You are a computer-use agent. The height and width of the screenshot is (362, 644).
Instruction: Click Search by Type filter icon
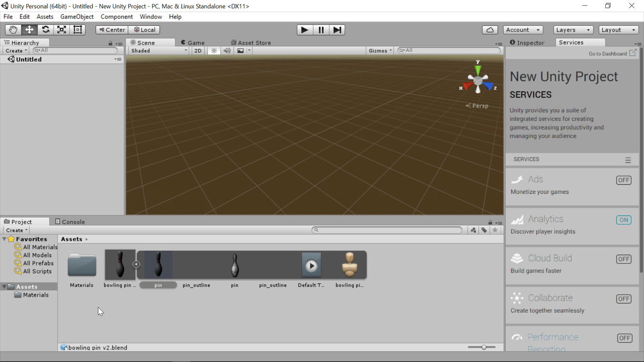[x=473, y=230]
